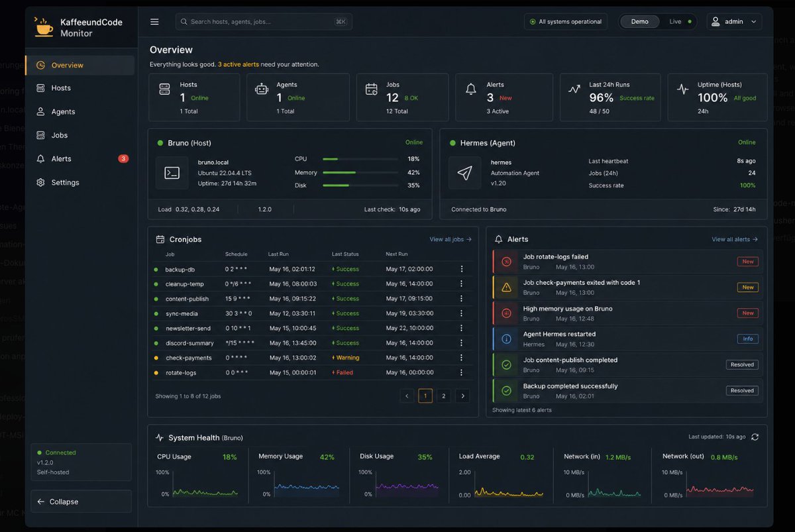Image resolution: width=795 pixels, height=532 pixels.
Task: Click the Alerts stat card bell icon
Action: [471, 89]
